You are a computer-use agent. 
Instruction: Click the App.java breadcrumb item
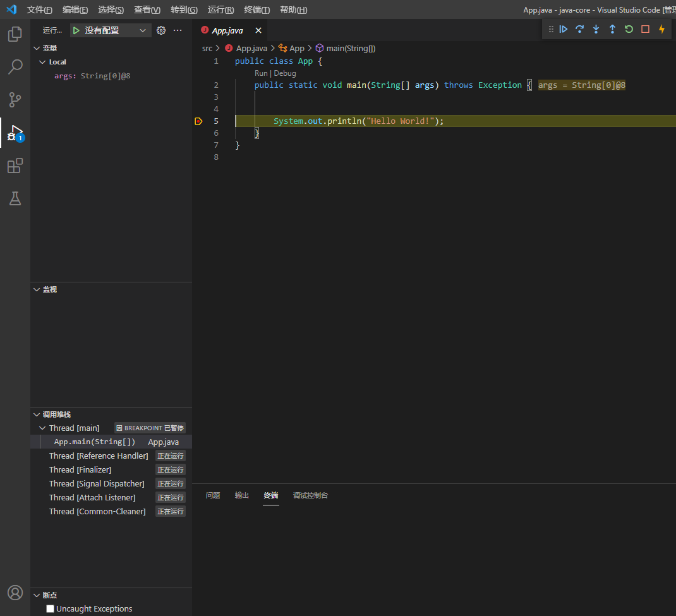click(246, 48)
